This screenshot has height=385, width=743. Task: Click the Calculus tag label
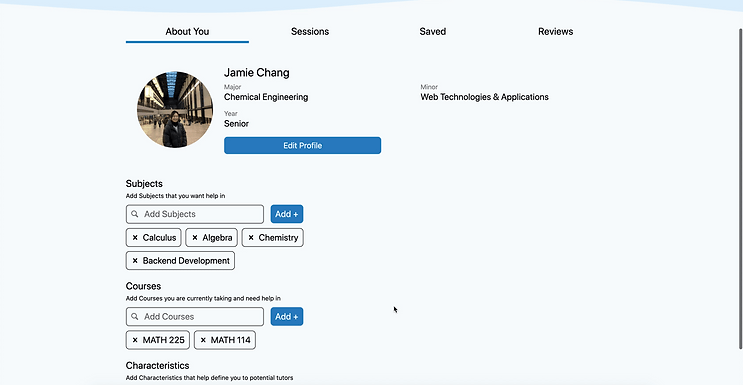point(159,238)
